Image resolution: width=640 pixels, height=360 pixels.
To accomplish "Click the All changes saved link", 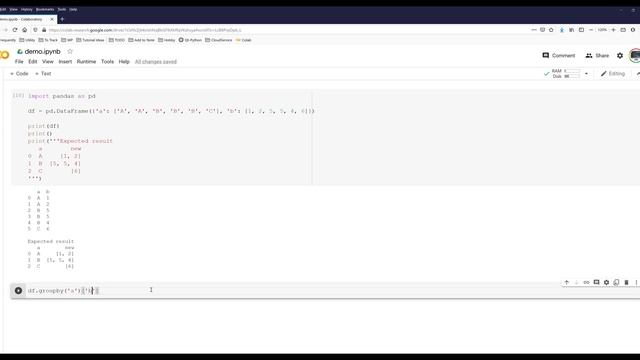I will click(156, 62).
